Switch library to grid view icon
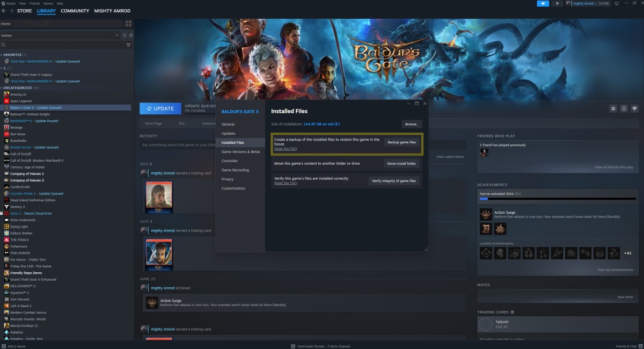This screenshot has height=349, width=644. [128, 24]
